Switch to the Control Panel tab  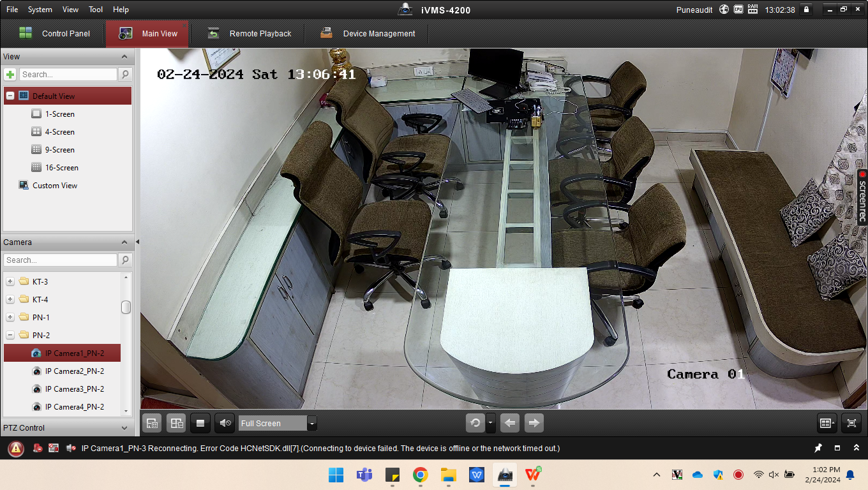coord(54,34)
